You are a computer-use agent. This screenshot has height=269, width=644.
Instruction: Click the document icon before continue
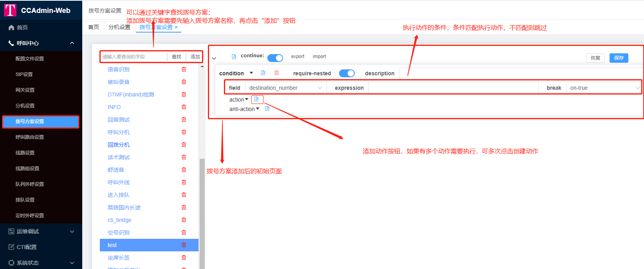point(234,56)
